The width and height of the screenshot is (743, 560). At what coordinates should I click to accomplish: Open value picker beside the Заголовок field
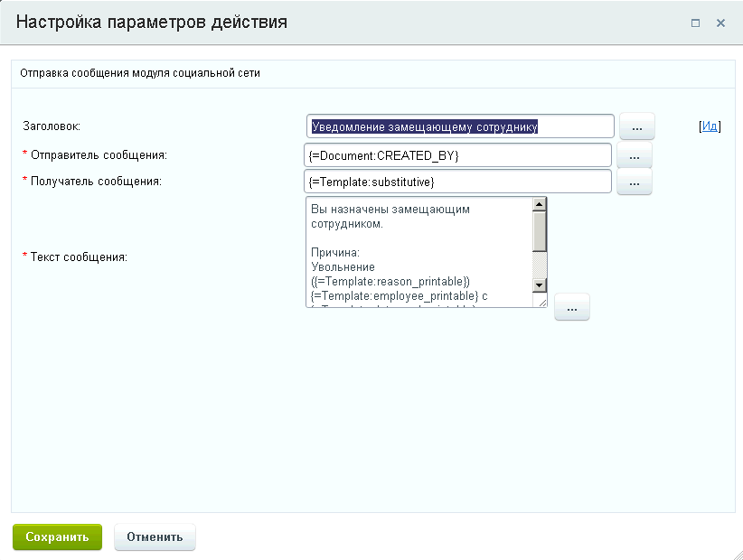[x=636, y=127]
